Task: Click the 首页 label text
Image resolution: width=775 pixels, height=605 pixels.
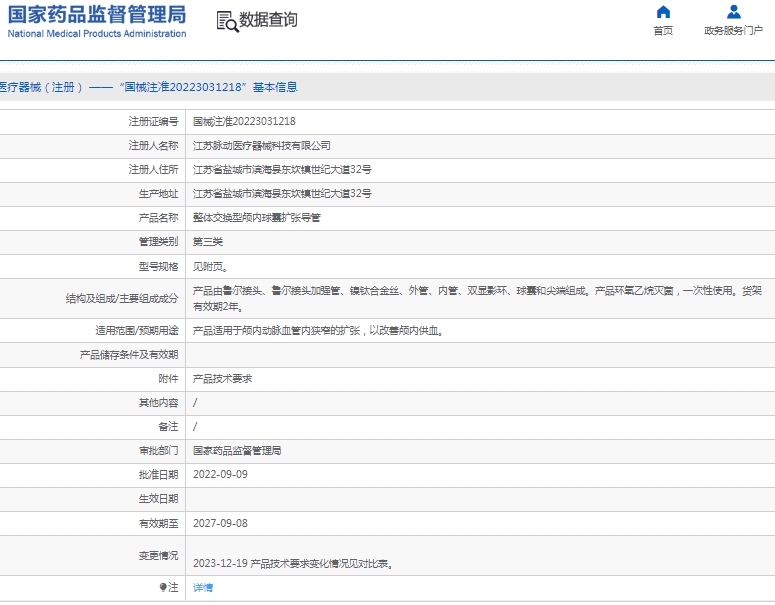Action: pos(663,31)
